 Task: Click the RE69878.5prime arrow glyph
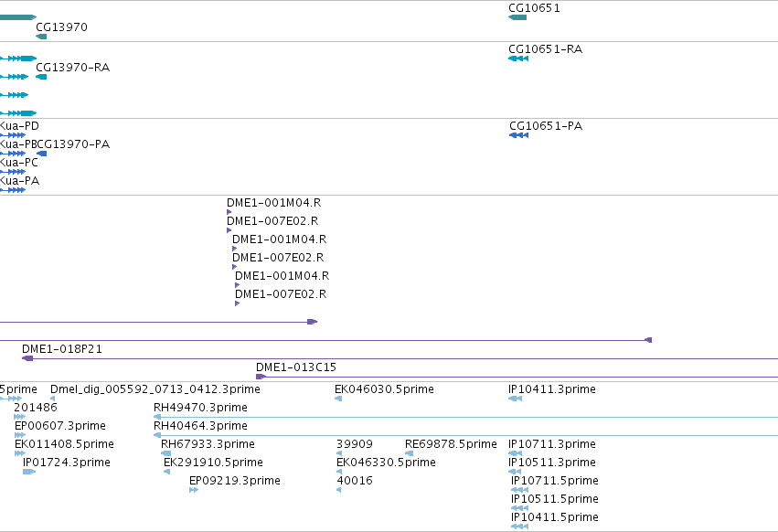[410, 453]
